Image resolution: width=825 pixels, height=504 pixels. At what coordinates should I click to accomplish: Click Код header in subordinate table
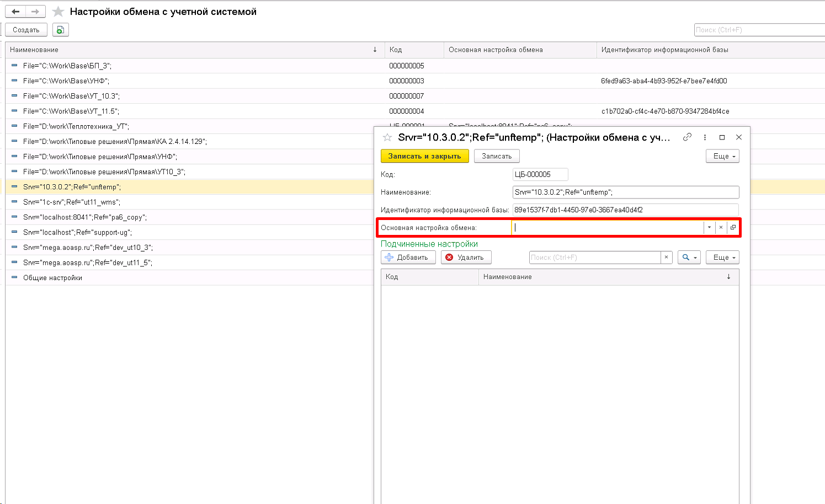point(430,277)
